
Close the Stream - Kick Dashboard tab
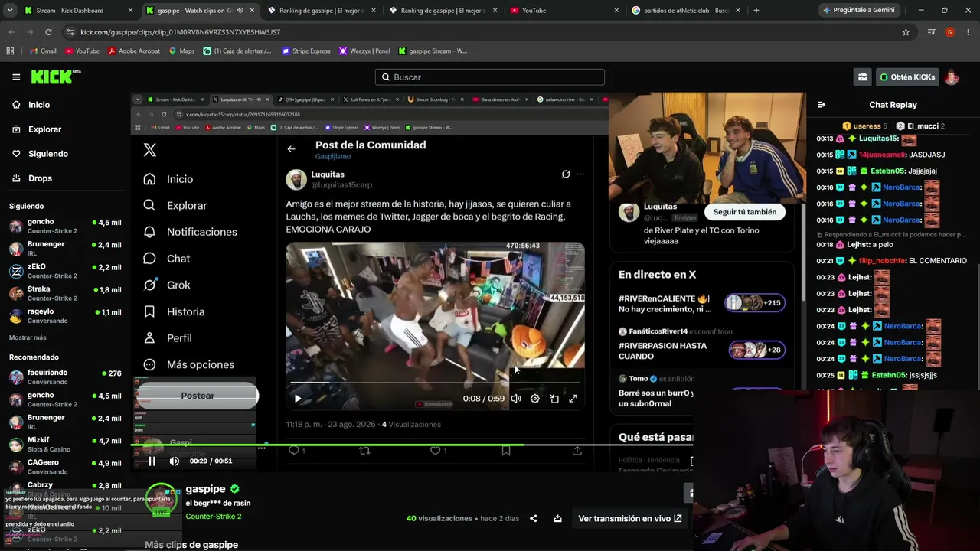click(x=130, y=11)
